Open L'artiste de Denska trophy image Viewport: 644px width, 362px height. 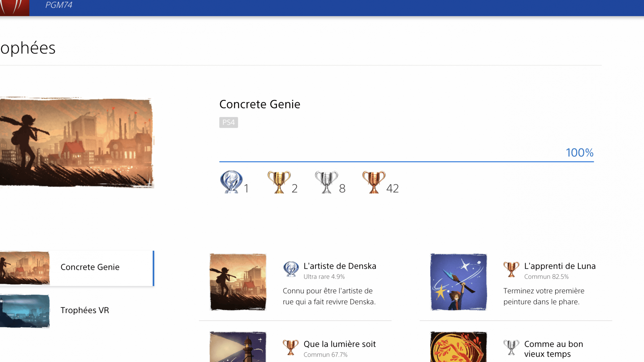click(238, 282)
